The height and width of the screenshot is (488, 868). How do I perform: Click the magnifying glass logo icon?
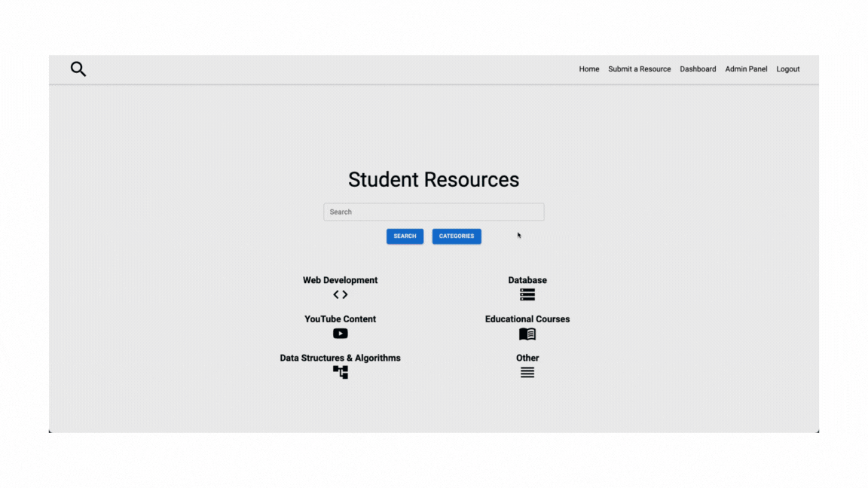(78, 69)
